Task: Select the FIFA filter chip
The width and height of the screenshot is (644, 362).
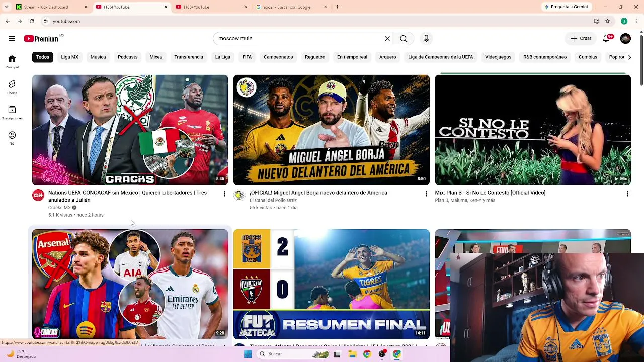Action: (x=247, y=57)
